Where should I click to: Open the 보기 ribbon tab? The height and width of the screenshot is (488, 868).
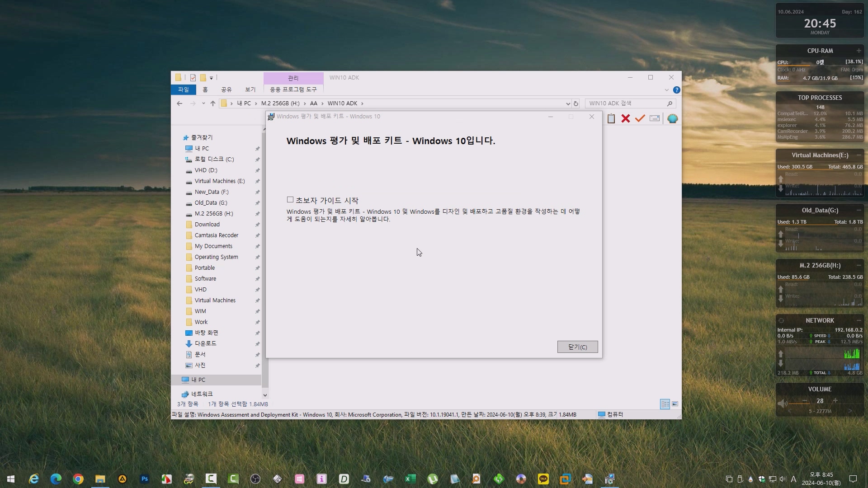coord(250,89)
